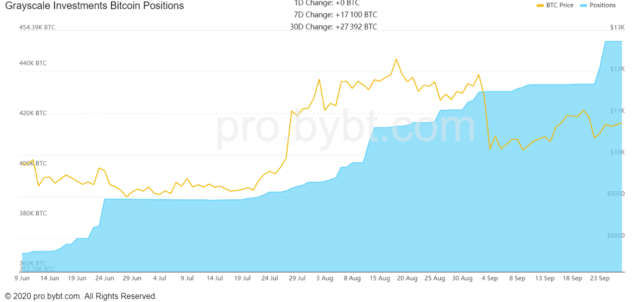Click the 454.39K BTC maximum axis label
This screenshot has height=302, width=644.
coord(37,28)
